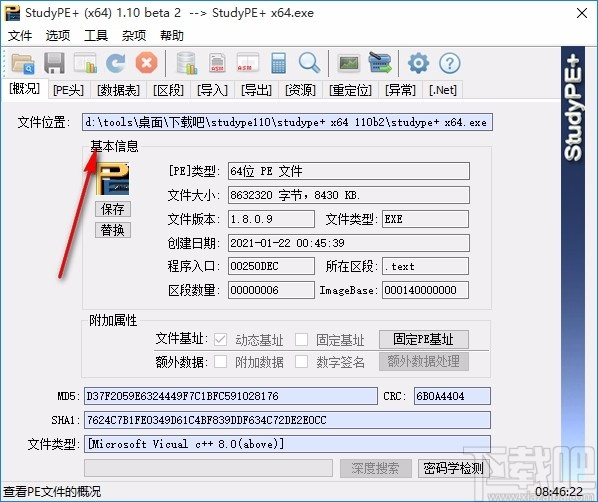The width and height of the screenshot is (598, 502).
Task: Click the StudyPE+ title bar app icon
Action: [11, 13]
